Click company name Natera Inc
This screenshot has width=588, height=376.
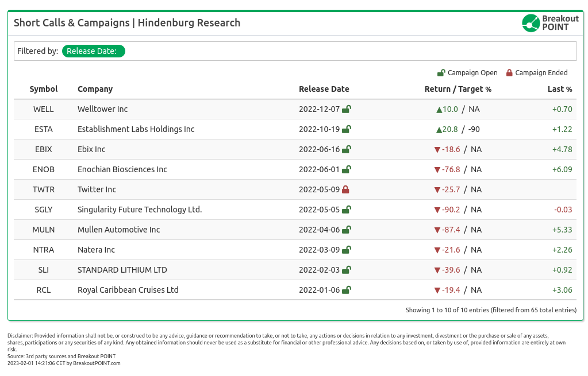pos(96,250)
